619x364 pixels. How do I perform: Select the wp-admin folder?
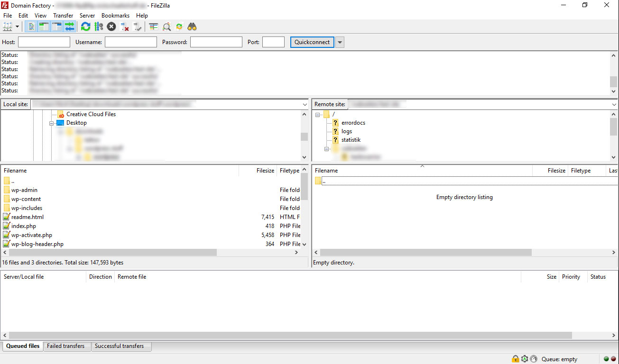[x=24, y=190]
